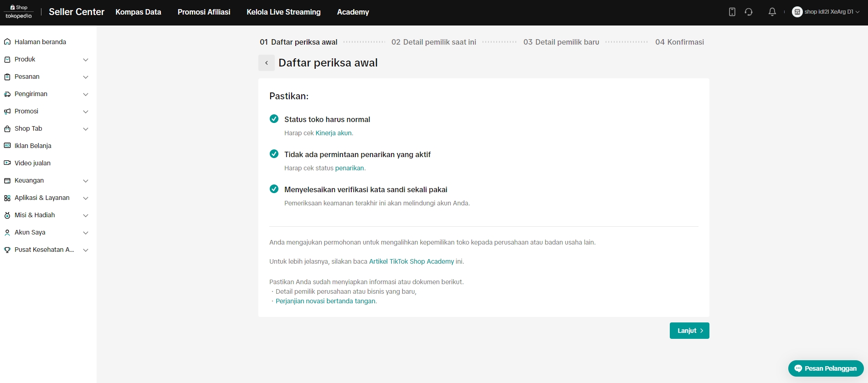Go to Kelola Live Streaming

[283, 12]
